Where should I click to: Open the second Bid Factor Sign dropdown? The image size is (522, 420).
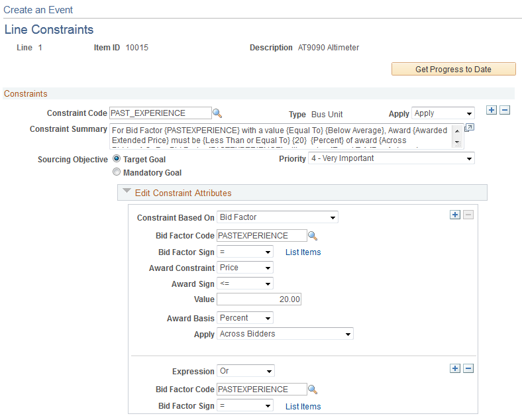(245, 405)
